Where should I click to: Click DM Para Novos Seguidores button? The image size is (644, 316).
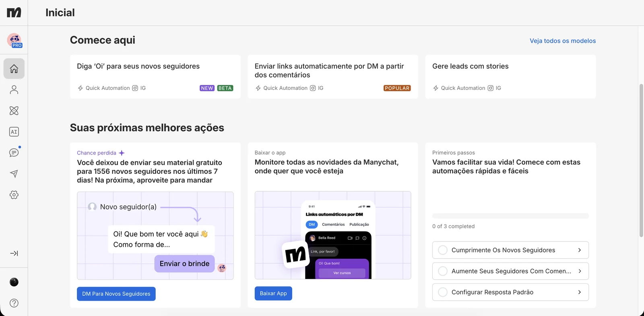pyautogui.click(x=116, y=294)
